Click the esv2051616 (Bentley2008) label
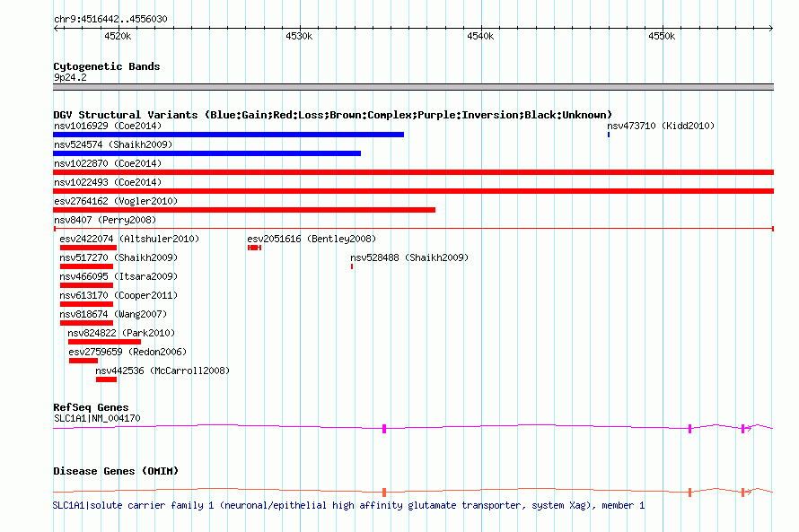Image resolution: width=799 pixels, height=532 pixels. point(312,239)
